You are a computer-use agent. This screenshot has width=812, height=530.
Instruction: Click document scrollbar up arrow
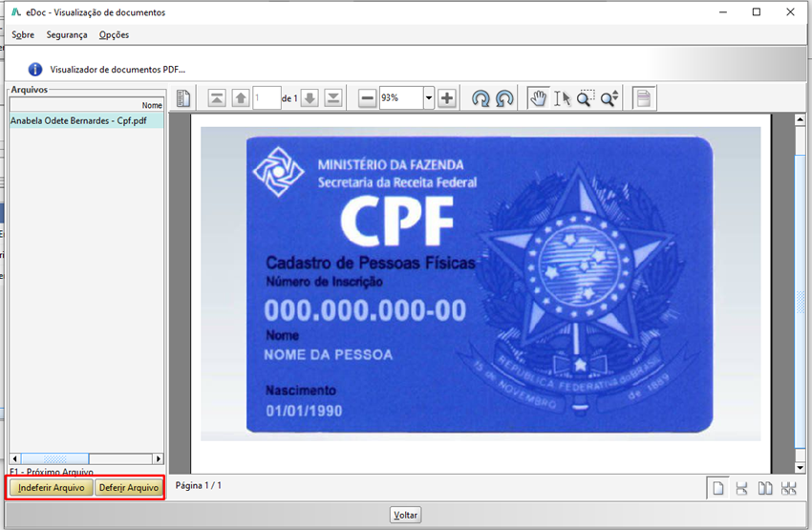tap(801, 119)
